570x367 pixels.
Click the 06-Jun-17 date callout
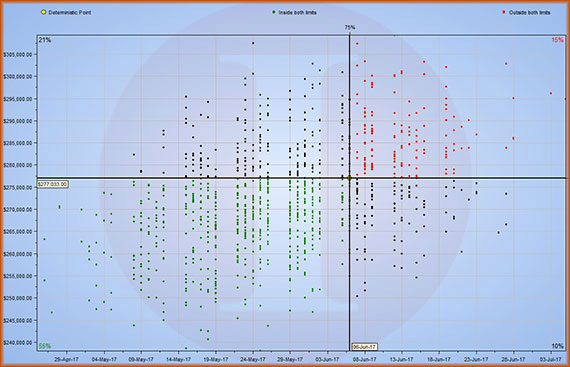(364, 347)
